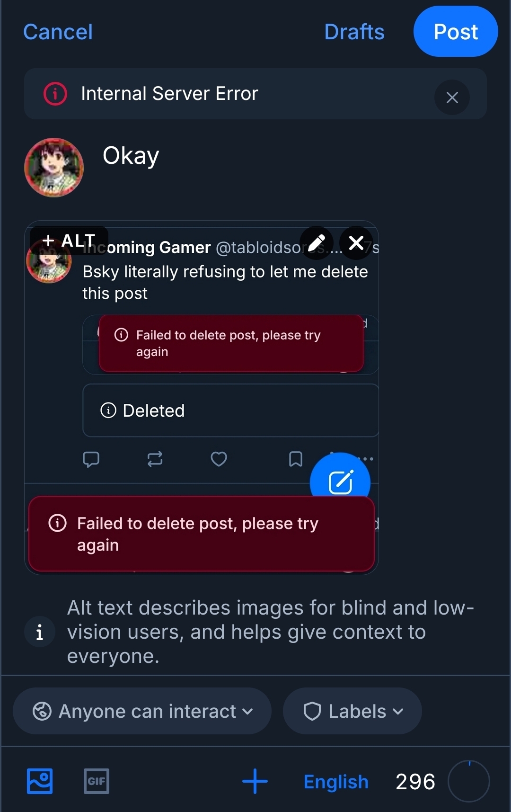Dismiss the Internal Server Error banner

[x=452, y=98]
